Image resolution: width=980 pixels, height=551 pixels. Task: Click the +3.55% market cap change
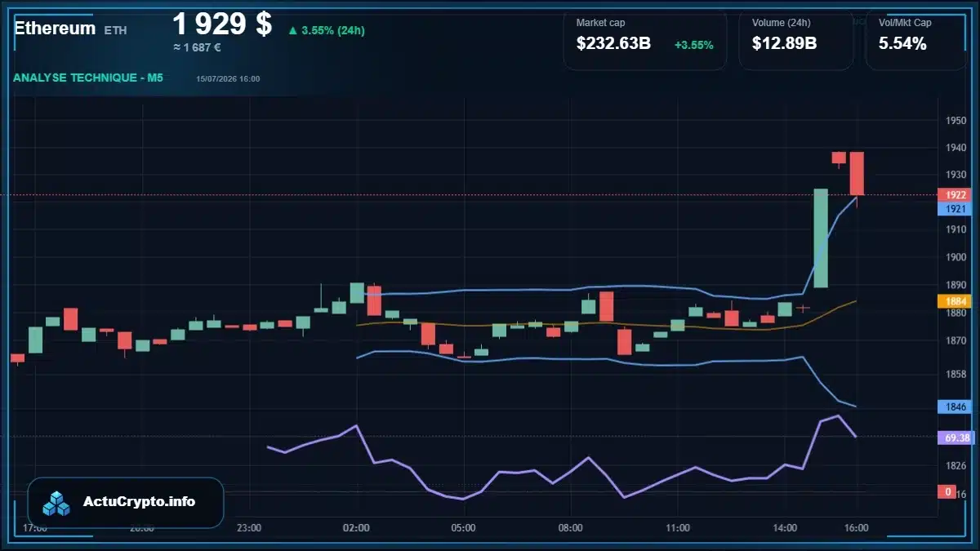pos(694,45)
